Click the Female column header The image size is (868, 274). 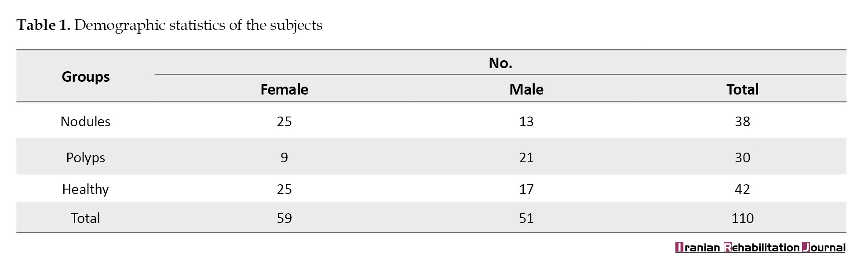(x=284, y=89)
